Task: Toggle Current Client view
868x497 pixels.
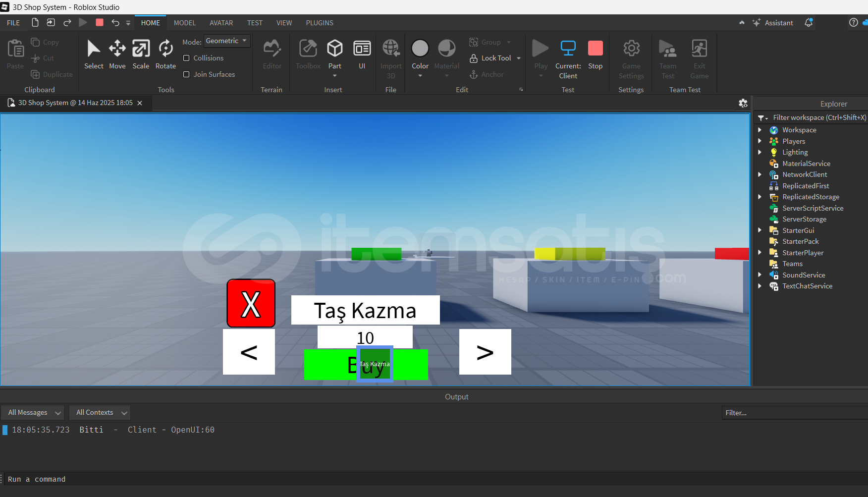Action: coord(568,49)
